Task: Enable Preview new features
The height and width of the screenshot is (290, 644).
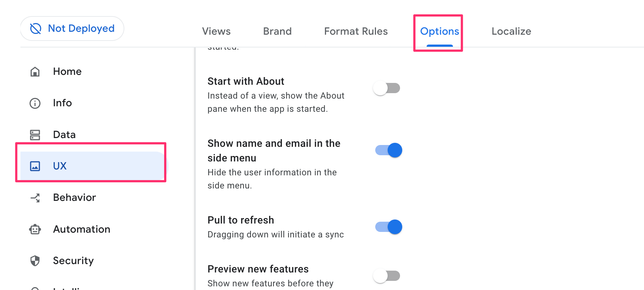Action: 387,276
